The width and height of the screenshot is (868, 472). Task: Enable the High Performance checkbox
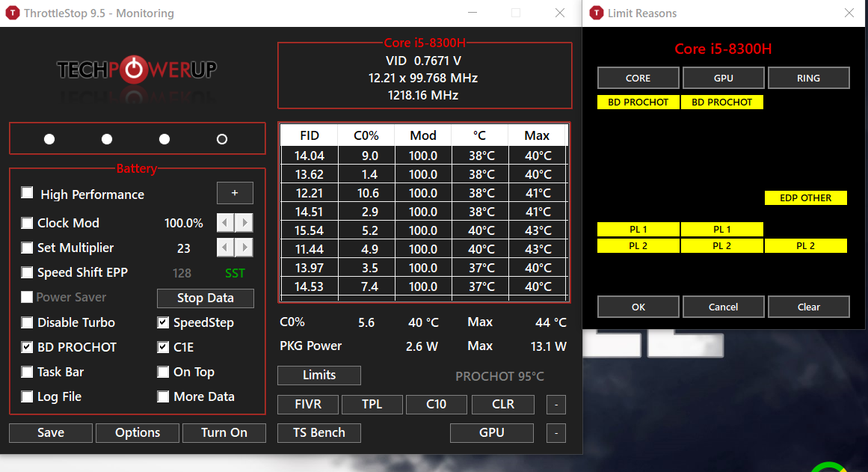27,192
